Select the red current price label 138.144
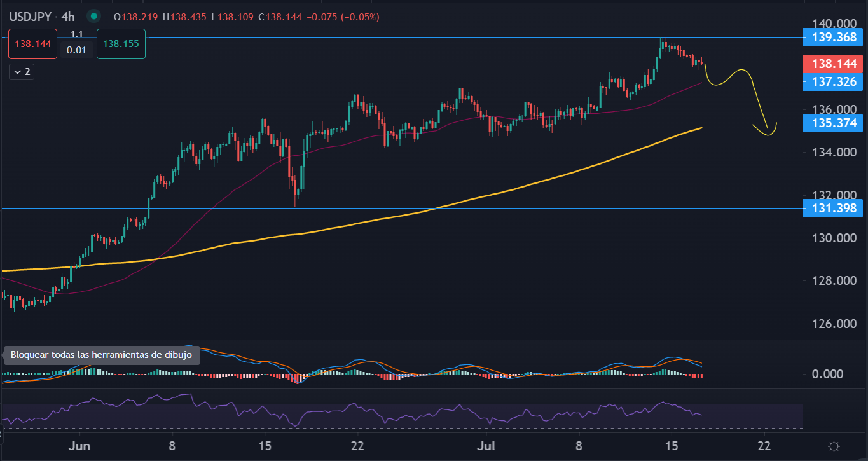Screen dimensions: 868x461 [x=832, y=64]
